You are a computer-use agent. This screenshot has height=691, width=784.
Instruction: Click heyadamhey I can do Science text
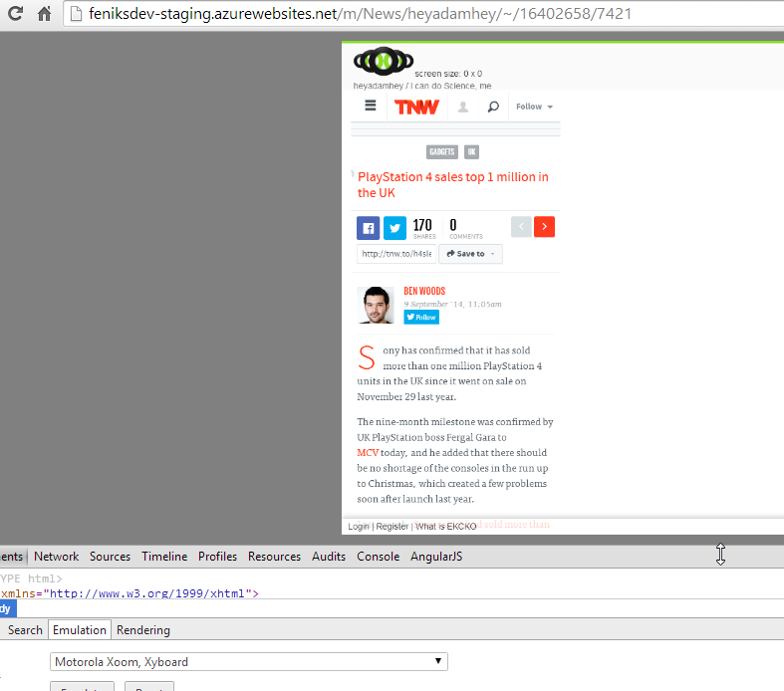[422, 86]
